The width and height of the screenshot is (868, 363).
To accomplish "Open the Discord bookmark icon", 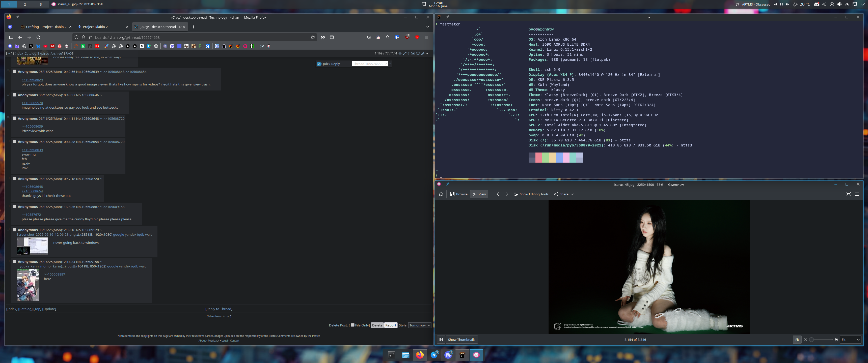I will (10, 46).
